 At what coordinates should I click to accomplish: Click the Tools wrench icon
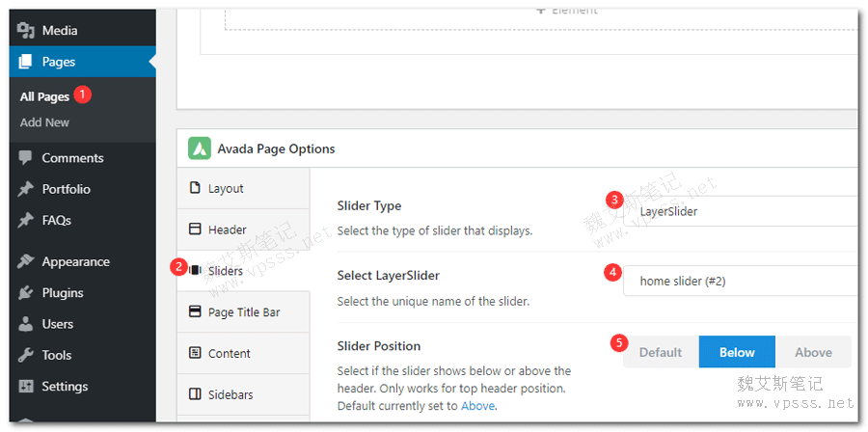26,355
